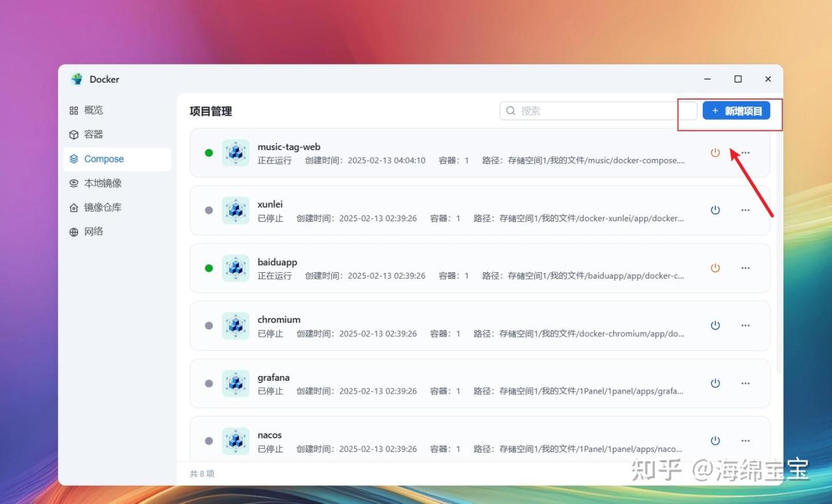Click the baiduapp project cube icon
The width and height of the screenshot is (832, 504).
(235, 268)
